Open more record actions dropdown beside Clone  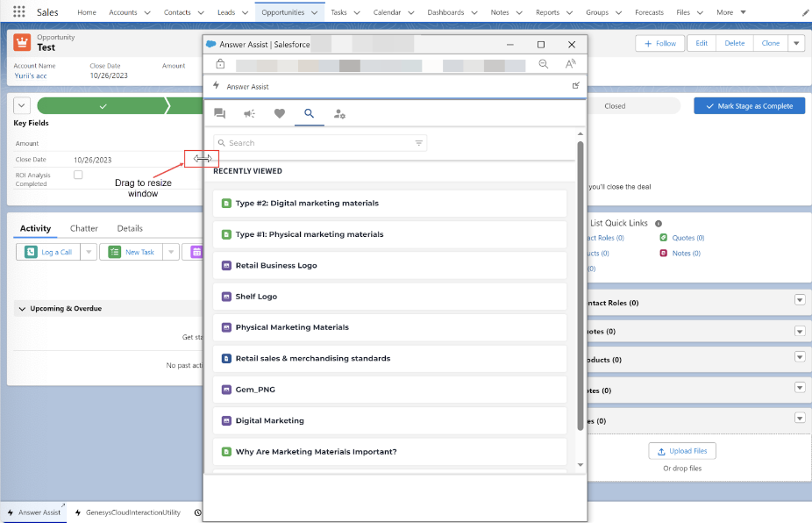[x=796, y=43]
